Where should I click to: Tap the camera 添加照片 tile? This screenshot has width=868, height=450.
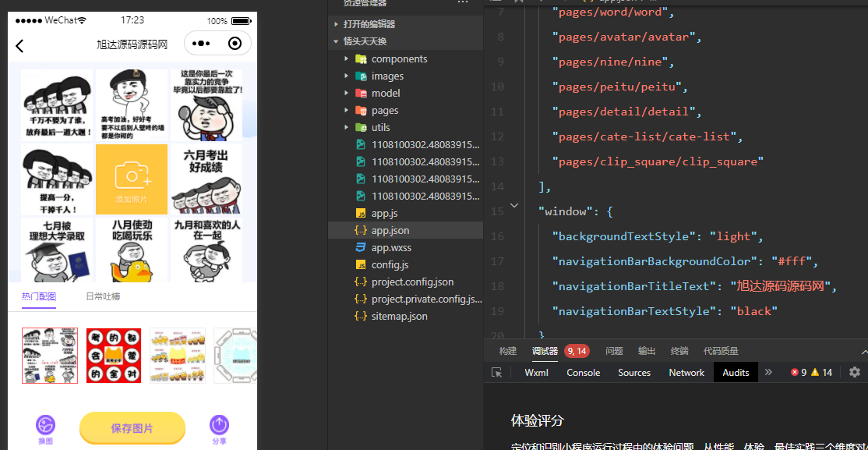pos(132,179)
